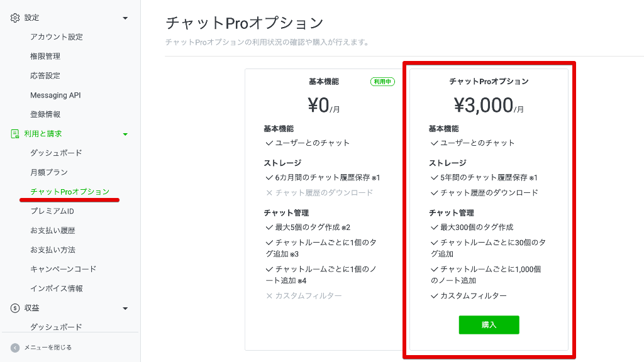Select 権限管理 in the sidebar
The image size is (644, 362).
tap(44, 56)
